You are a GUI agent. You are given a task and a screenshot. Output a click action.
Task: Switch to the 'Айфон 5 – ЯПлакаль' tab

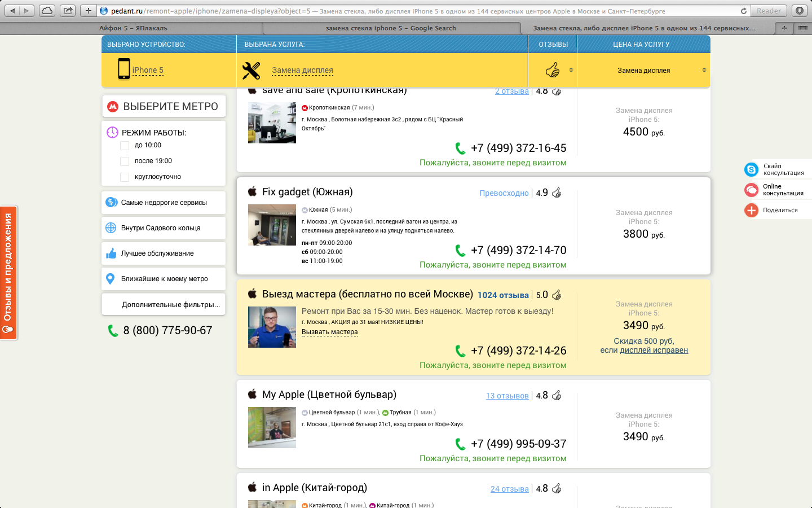click(133, 28)
